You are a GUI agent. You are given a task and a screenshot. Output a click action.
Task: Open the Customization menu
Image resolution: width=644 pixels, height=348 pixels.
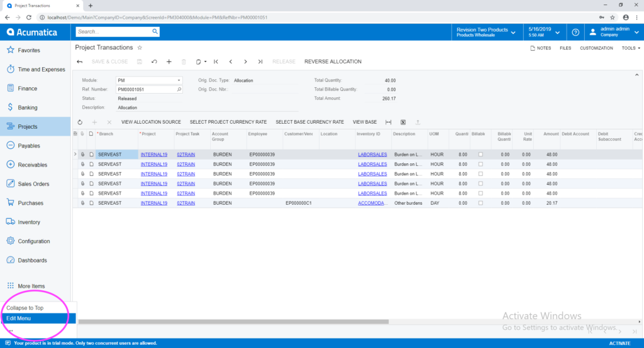coord(596,48)
